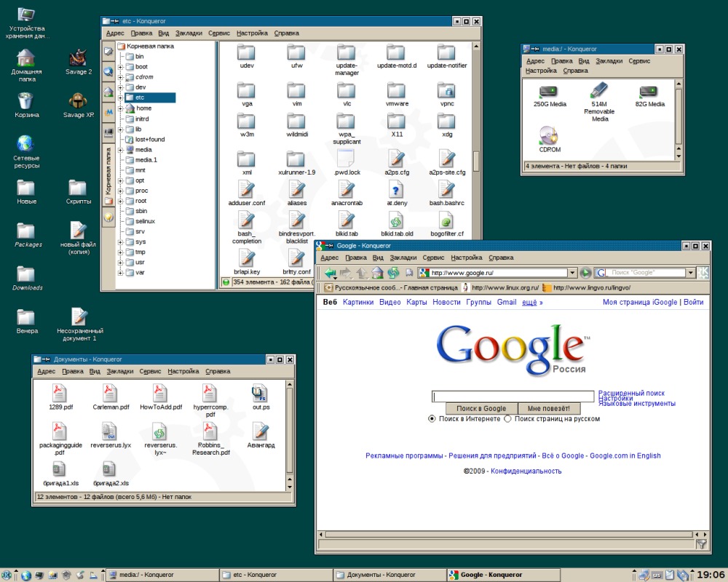The image size is (728, 582).
Task: Select the Сетевые ресурсы desktop icon
Action: tap(26, 152)
